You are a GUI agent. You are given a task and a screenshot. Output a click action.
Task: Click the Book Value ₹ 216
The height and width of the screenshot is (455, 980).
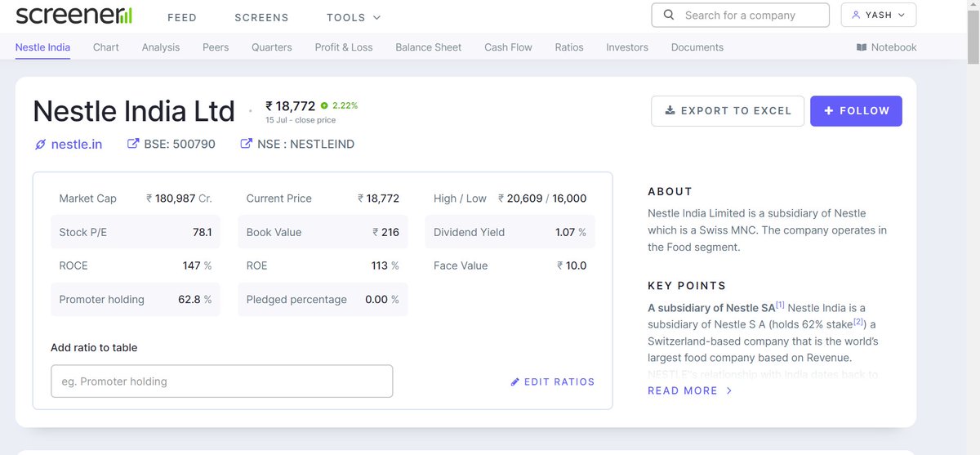(385, 232)
